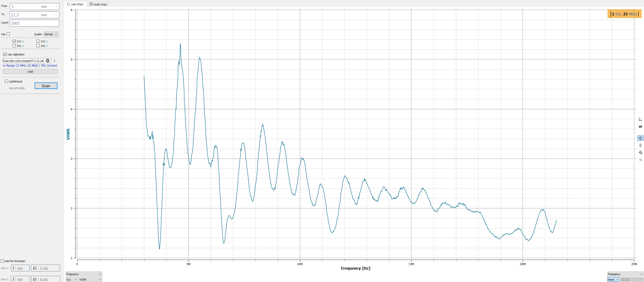Clear the calibration file path with X icon
Image resolution: width=644 pixels, height=282 pixels.
(x=48, y=61)
